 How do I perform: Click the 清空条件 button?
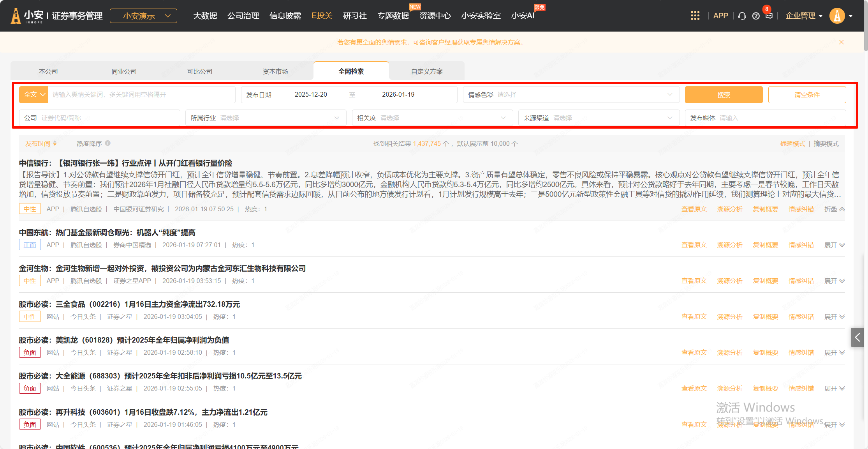tap(807, 95)
